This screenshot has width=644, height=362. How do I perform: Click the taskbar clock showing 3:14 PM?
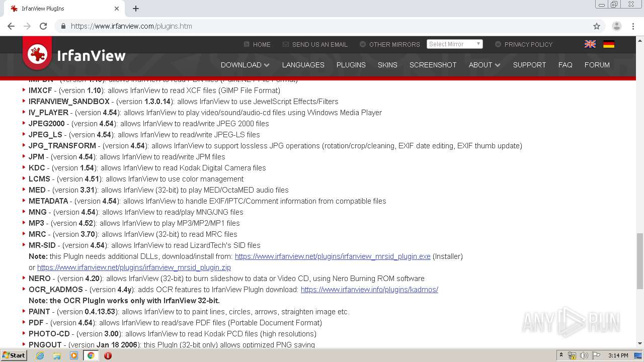tap(618, 355)
